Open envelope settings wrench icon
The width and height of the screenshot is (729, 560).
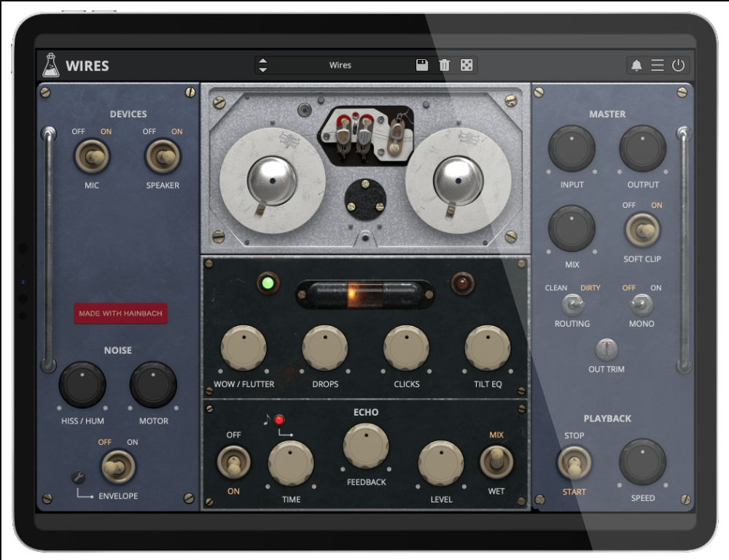tap(79, 478)
